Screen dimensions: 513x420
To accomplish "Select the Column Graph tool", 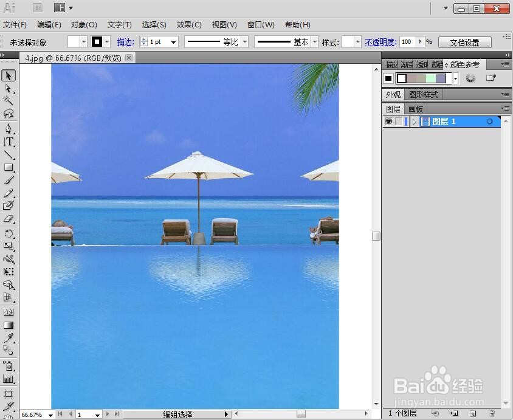I will [x=9, y=379].
